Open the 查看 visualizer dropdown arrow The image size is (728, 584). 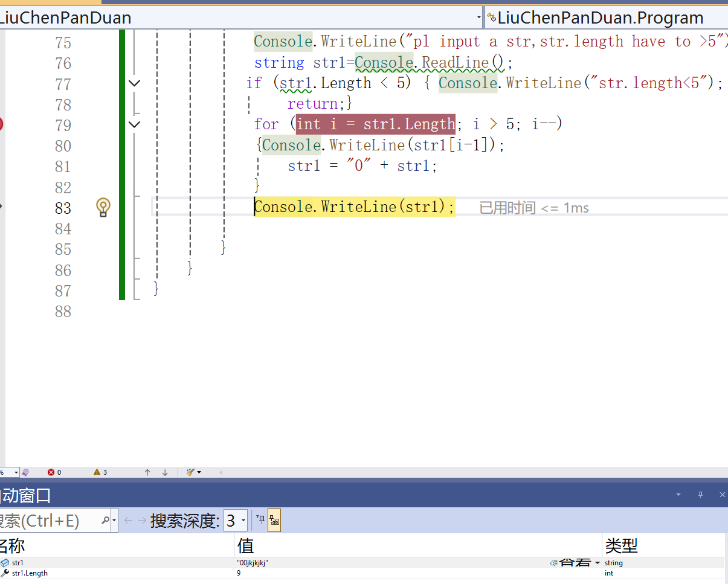598,563
